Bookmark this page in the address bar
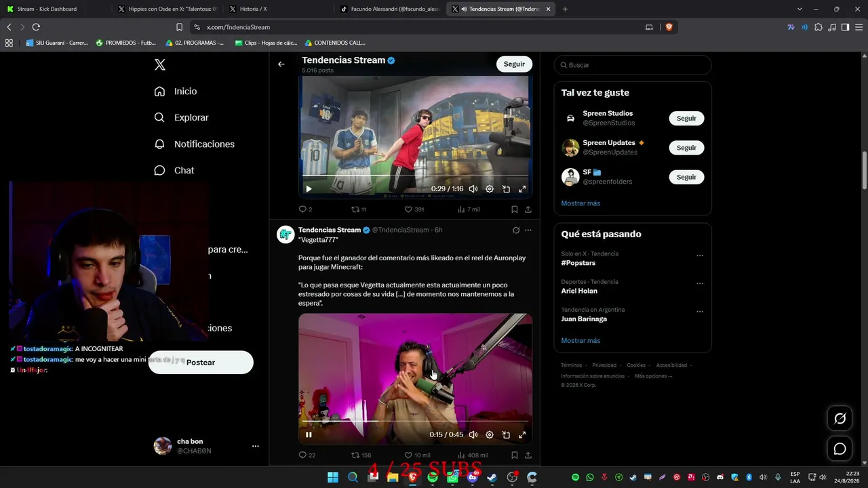This screenshot has height=488, width=868. pos(179,27)
